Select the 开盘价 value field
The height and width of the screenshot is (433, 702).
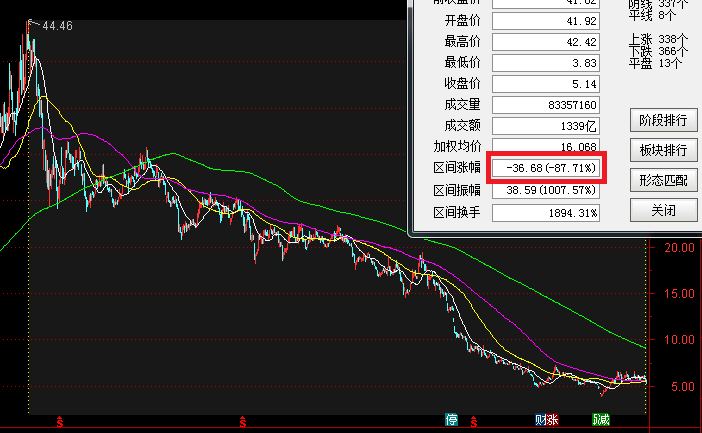(x=551, y=18)
